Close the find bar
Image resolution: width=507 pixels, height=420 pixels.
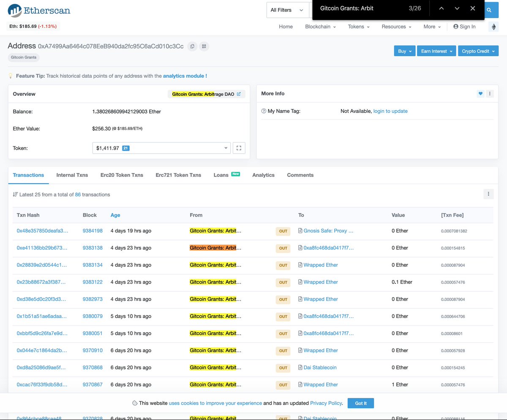[x=473, y=8]
